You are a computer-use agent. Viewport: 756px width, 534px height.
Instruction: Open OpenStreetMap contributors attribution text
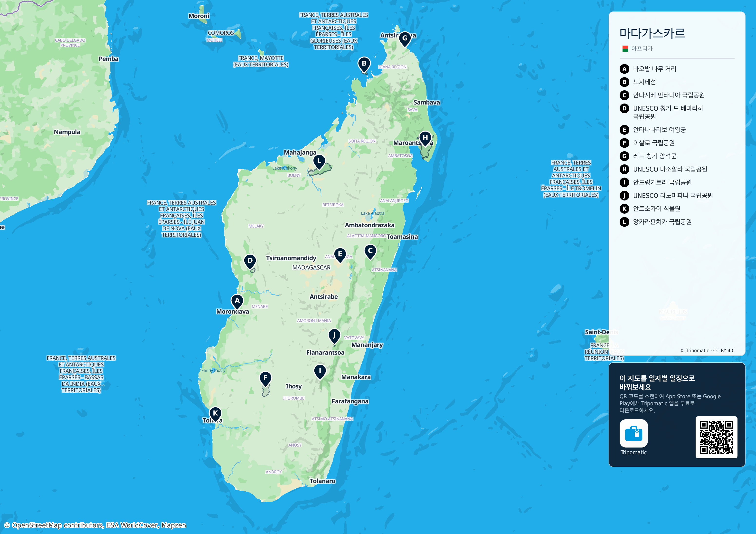95,525
